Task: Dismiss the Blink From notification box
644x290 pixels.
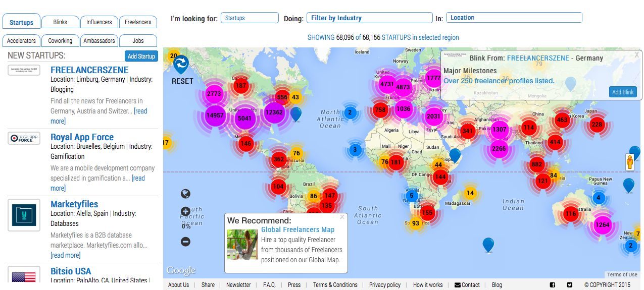Action: tap(636, 54)
